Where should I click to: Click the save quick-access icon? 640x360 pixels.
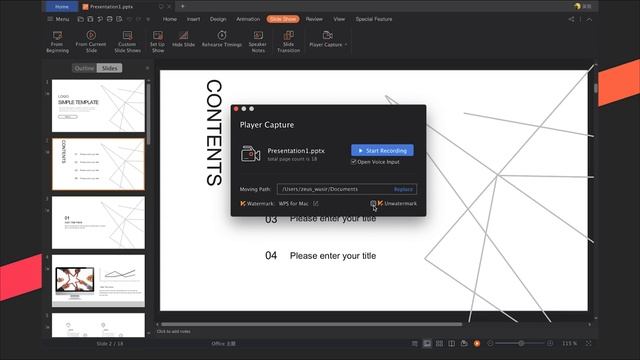click(90, 19)
